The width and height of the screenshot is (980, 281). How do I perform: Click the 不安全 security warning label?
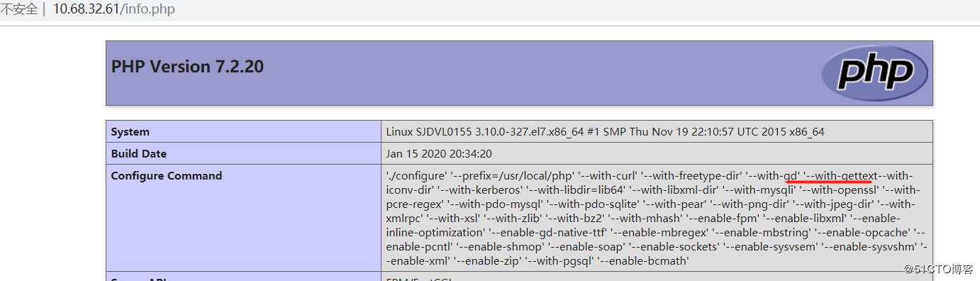(18, 9)
